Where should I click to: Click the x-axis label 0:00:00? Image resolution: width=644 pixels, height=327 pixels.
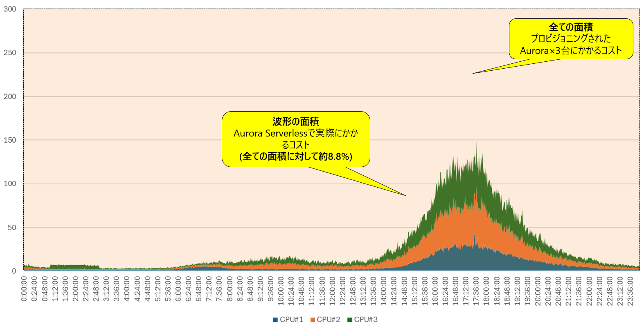[24, 289]
